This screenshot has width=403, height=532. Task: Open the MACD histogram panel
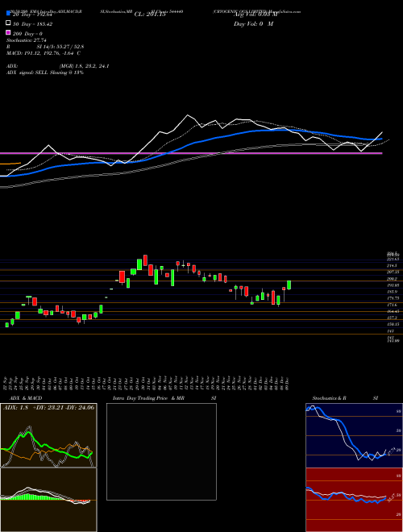tap(48, 500)
